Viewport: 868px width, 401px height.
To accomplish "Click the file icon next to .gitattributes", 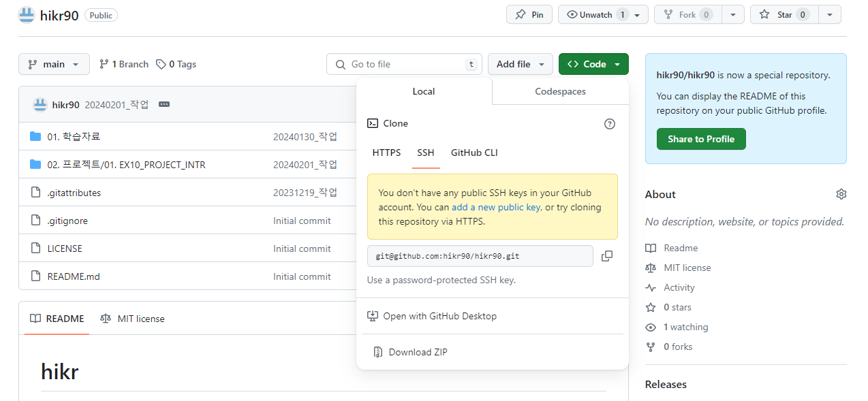I will [x=35, y=193].
